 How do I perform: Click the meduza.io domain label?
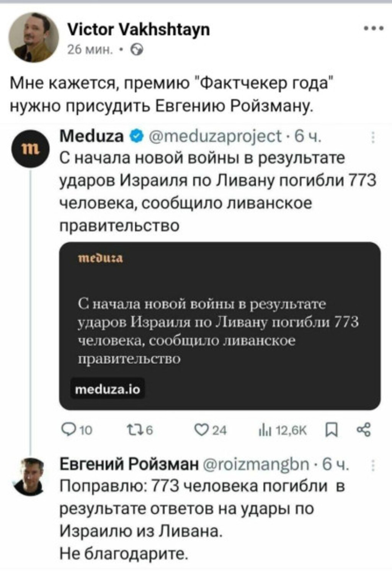click(x=108, y=389)
